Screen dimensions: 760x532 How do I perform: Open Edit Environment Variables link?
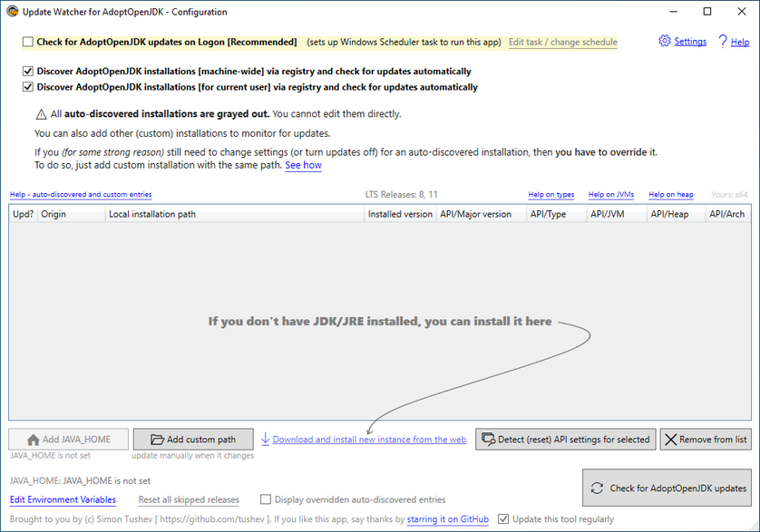point(63,499)
